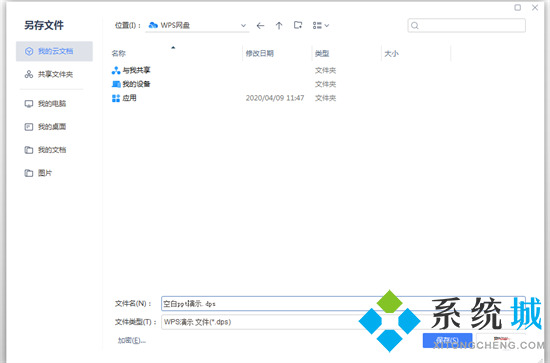The width and height of the screenshot is (550, 363).
Task: Select 我的云文档 in the sidebar
Action: [x=54, y=51]
